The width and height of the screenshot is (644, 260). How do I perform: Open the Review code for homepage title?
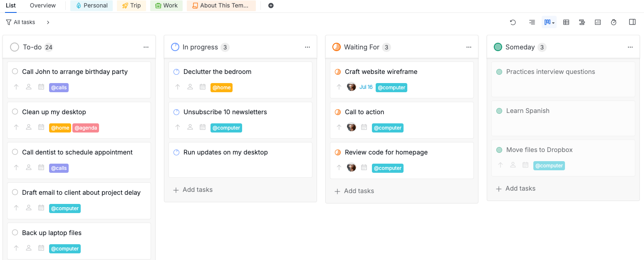(386, 152)
